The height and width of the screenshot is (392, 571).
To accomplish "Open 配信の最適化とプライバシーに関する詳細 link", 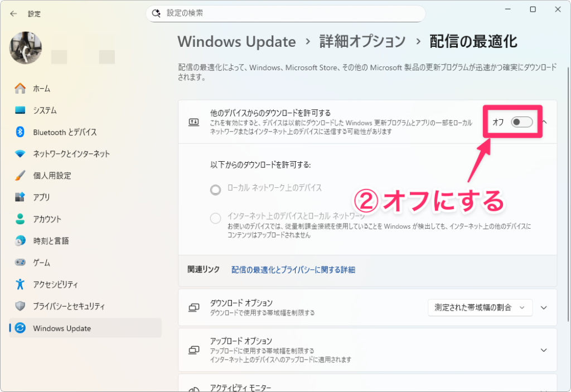I will (293, 270).
